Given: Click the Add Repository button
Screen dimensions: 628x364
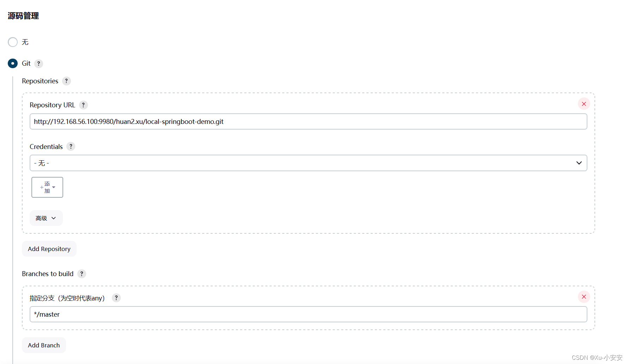Looking at the screenshot, I should coord(49,249).
